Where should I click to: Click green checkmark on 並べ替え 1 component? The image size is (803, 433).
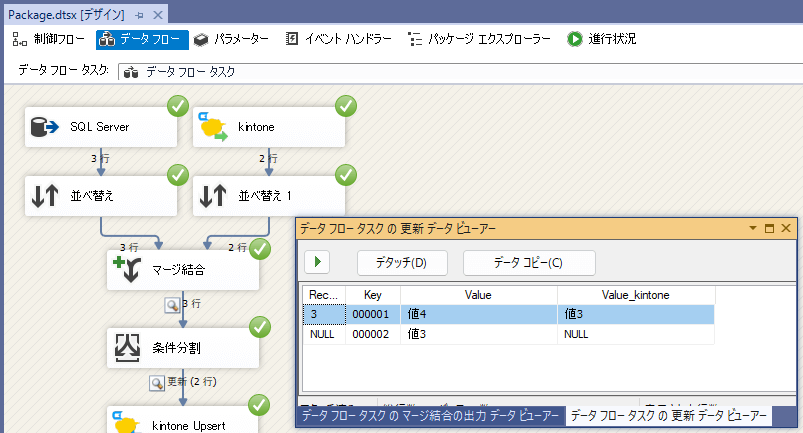pyautogui.click(x=346, y=175)
